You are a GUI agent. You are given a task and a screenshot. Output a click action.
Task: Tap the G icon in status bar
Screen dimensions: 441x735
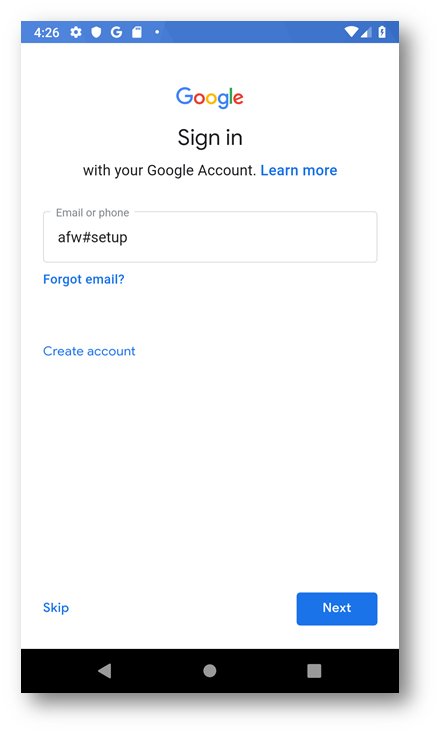(116, 32)
